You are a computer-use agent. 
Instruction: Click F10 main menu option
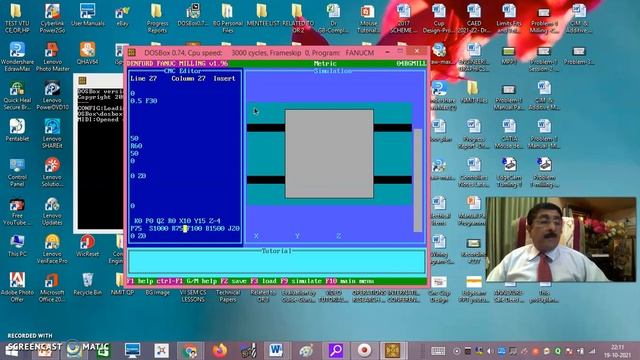[350, 281]
